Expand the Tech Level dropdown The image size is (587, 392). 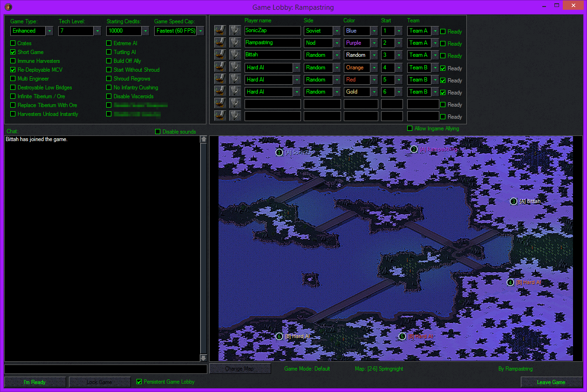tap(80, 31)
